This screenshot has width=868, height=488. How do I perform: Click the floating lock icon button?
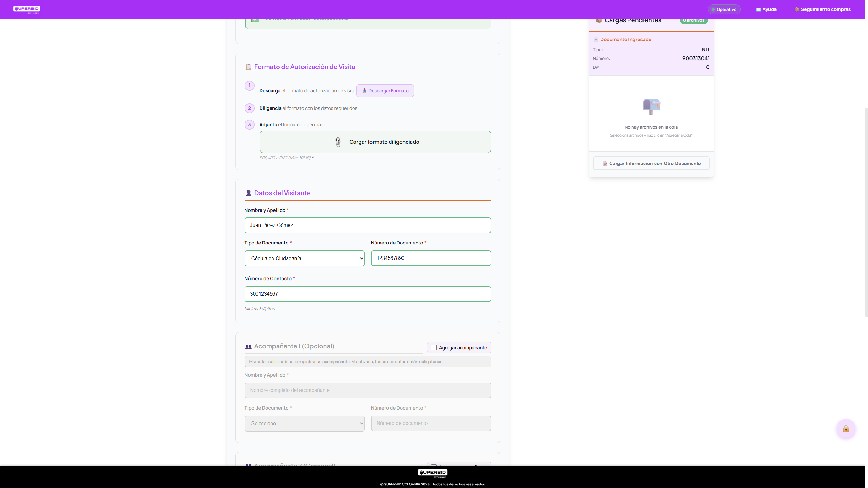[x=846, y=429]
